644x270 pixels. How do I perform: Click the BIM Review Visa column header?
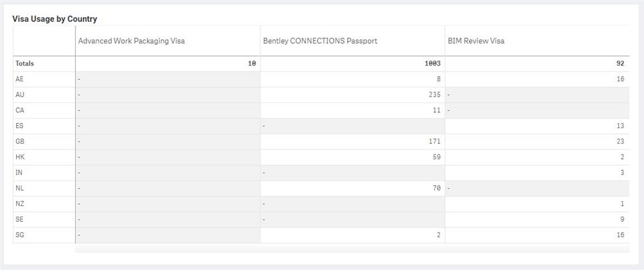pos(476,41)
